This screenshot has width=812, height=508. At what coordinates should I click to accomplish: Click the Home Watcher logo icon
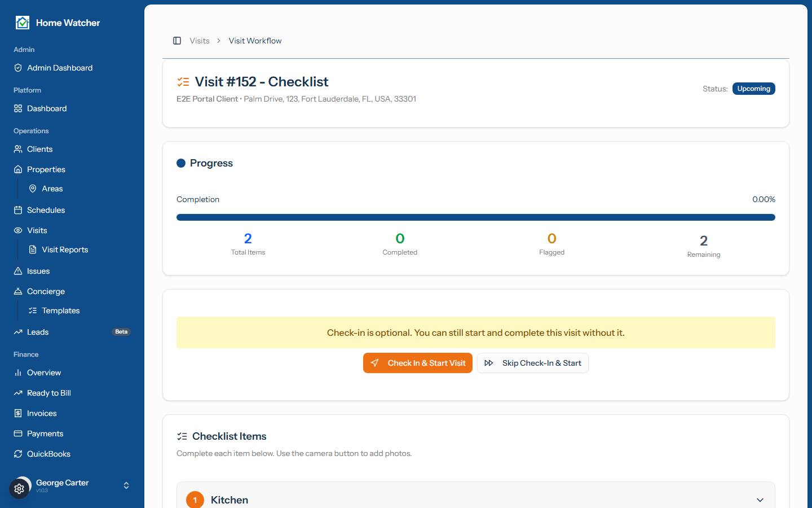(23, 23)
